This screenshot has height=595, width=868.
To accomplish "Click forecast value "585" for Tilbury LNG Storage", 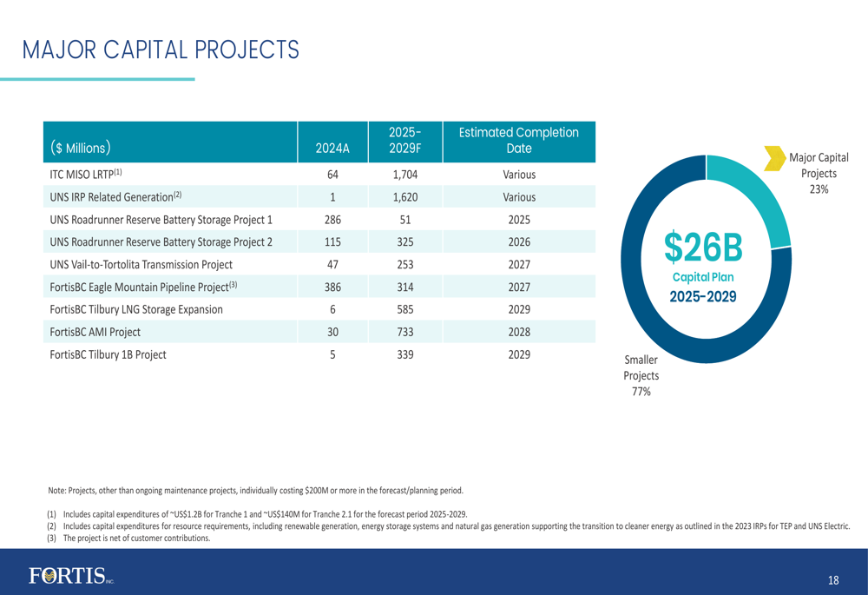I will pyautogui.click(x=405, y=310).
